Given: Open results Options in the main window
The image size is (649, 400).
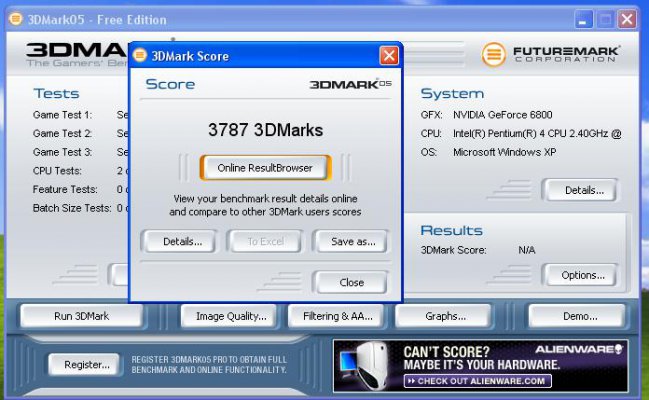Looking at the screenshot, I should [583, 275].
